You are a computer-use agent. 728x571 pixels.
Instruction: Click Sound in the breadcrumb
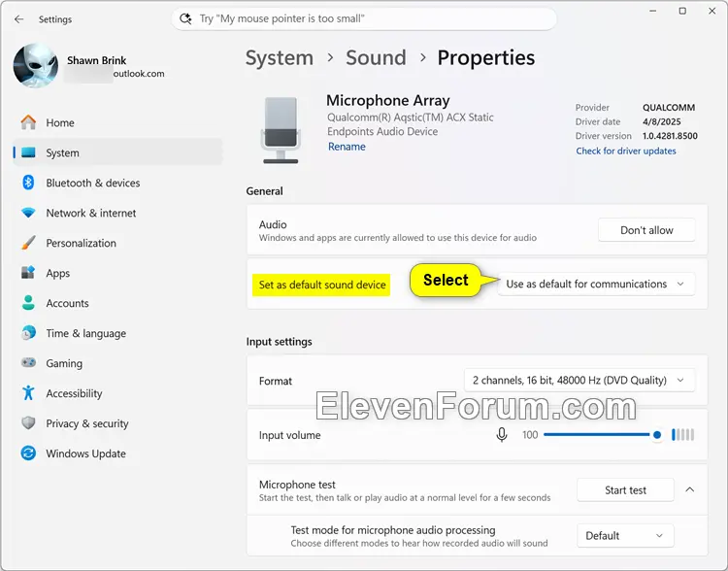376,58
